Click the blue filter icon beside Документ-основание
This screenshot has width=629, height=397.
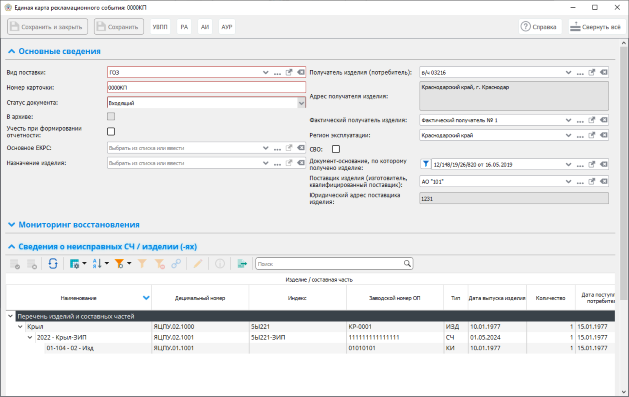point(426,164)
